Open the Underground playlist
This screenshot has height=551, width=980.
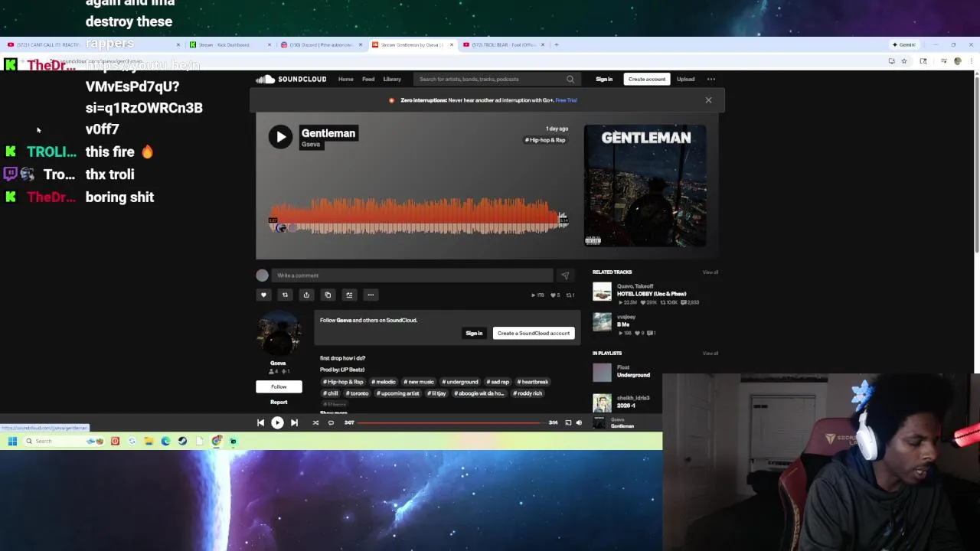tap(633, 375)
